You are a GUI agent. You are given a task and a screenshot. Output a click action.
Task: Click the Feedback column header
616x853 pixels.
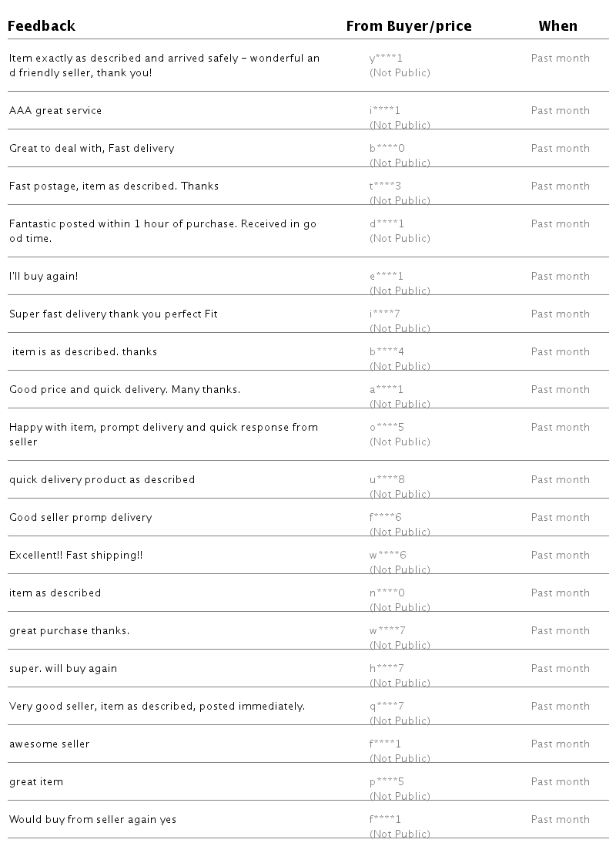click(42, 26)
